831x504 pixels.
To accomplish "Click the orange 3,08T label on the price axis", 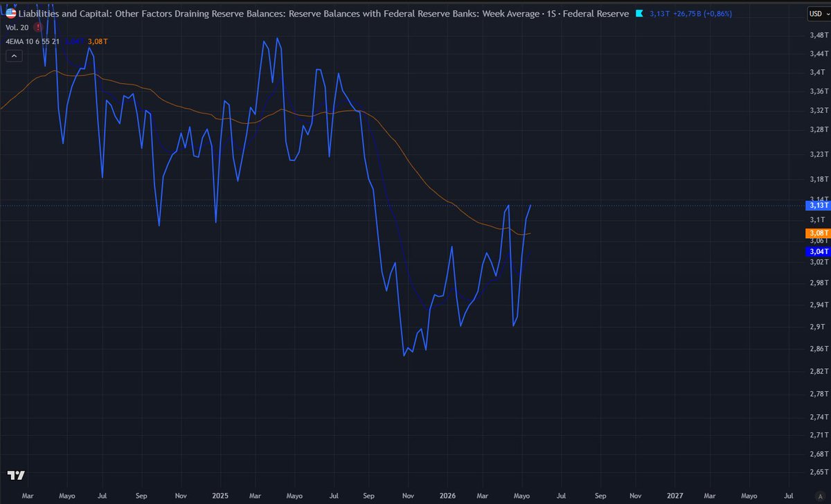I will coord(817,233).
